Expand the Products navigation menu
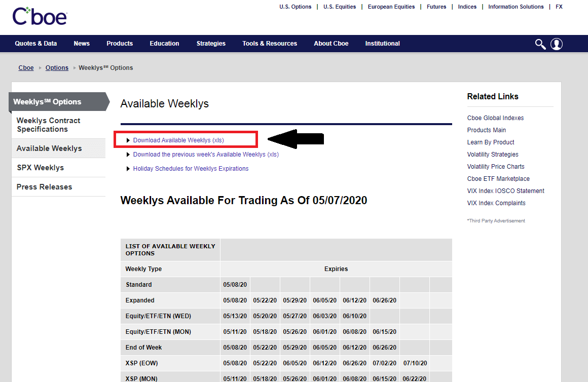The image size is (588, 382). (120, 44)
